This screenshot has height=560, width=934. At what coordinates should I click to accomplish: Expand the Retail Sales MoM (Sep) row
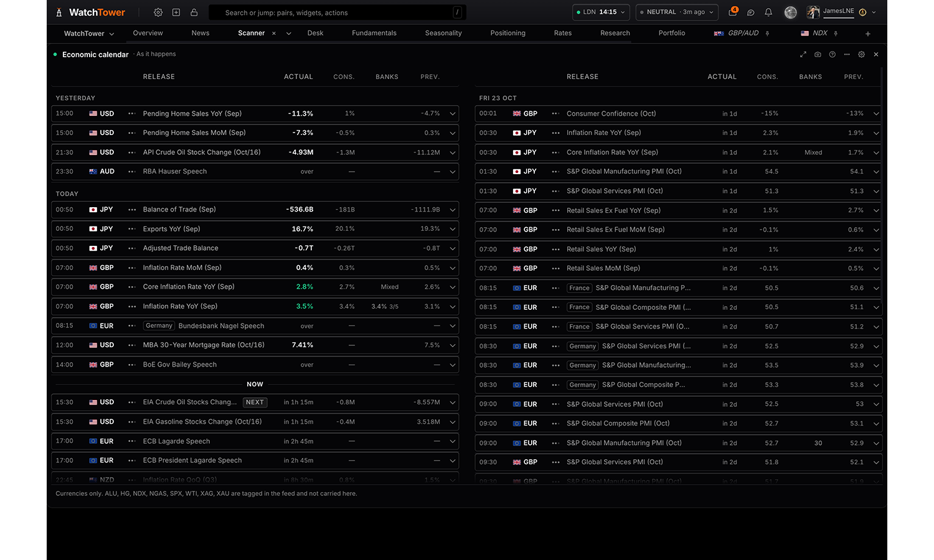tap(876, 269)
